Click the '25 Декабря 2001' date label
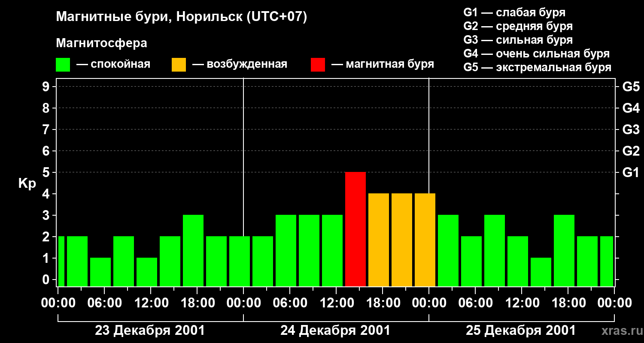Viewport: 644px width, 343px height. coord(521,331)
